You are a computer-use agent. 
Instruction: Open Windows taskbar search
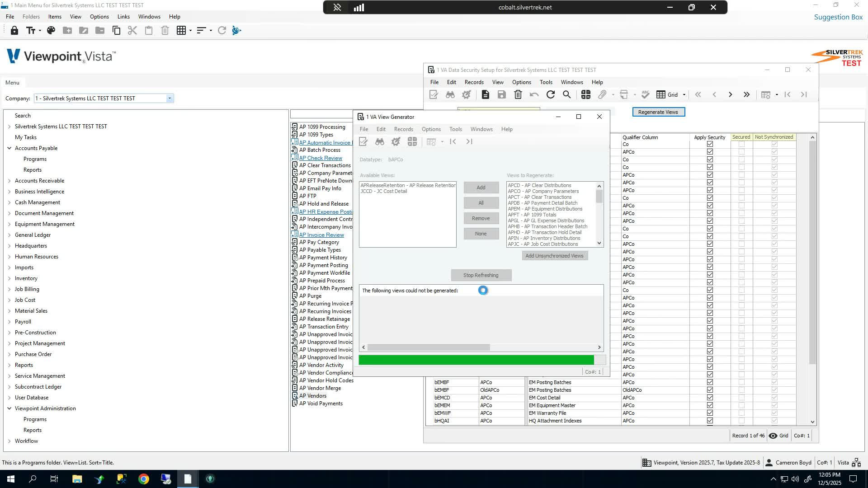coord(33,479)
